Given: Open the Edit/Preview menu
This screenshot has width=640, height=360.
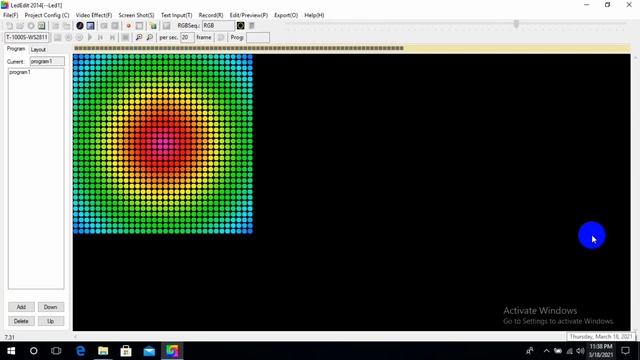Looking at the screenshot, I should click(249, 15).
